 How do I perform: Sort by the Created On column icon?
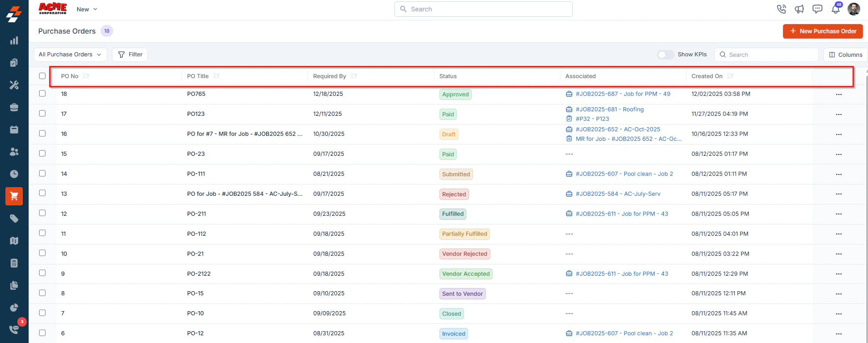[730, 76]
